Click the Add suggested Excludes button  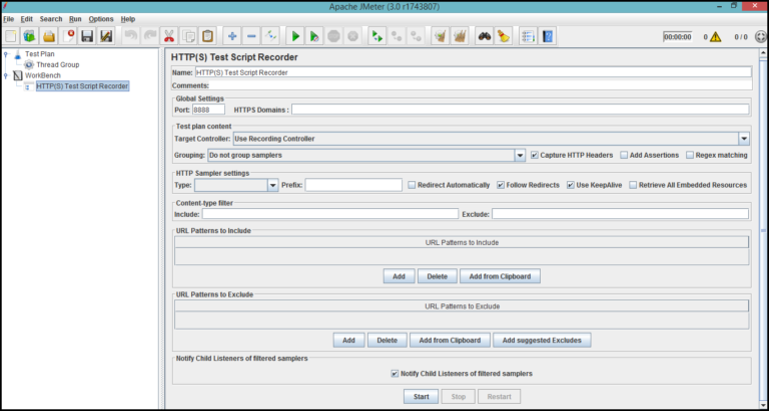click(x=542, y=340)
